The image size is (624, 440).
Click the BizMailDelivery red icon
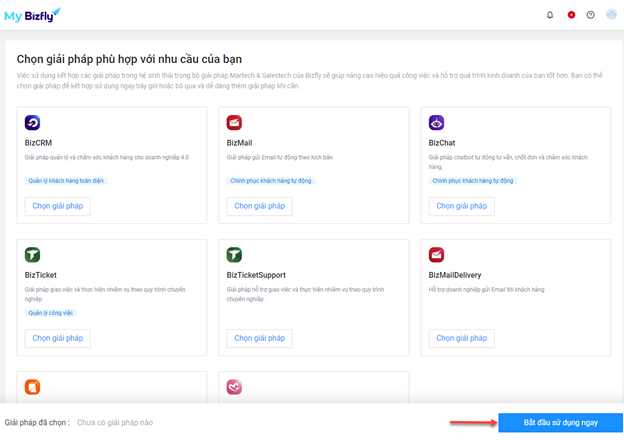click(437, 255)
